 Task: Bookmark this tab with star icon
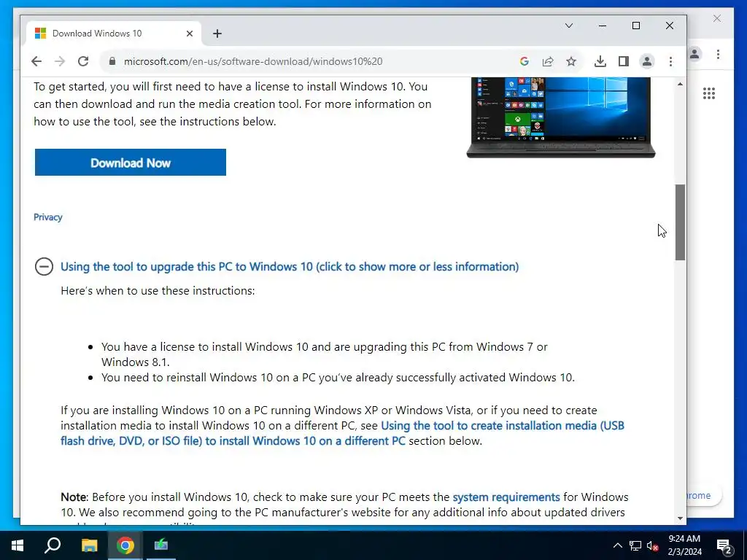(571, 61)
